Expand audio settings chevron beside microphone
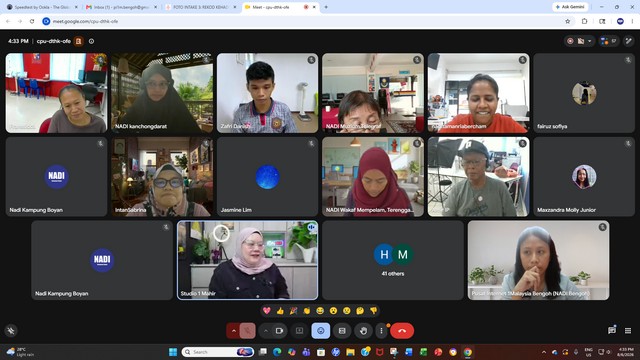The image size is (640, 360). [x=233, y=331]
